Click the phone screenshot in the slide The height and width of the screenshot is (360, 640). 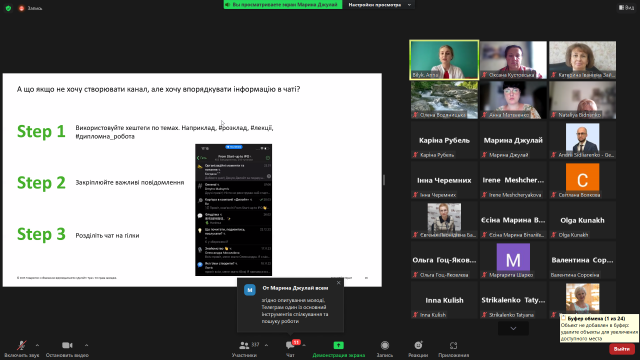[x=233, y=210]
